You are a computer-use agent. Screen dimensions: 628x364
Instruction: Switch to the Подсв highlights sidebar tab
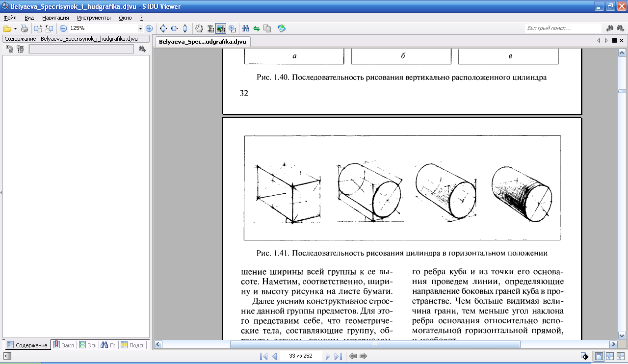click(x=131, y=345)
